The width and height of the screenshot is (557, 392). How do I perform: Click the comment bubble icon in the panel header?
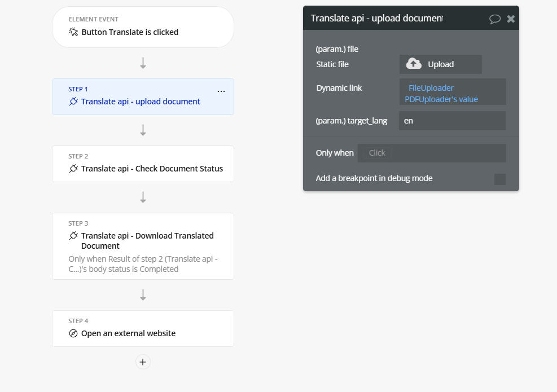(x=495, y=19)
